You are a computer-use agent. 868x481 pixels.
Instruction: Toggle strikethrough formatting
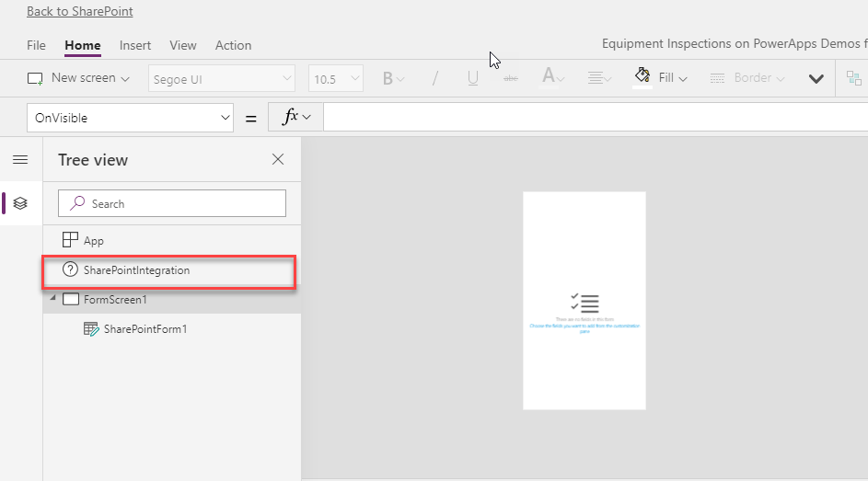click(x=510, y=78)
